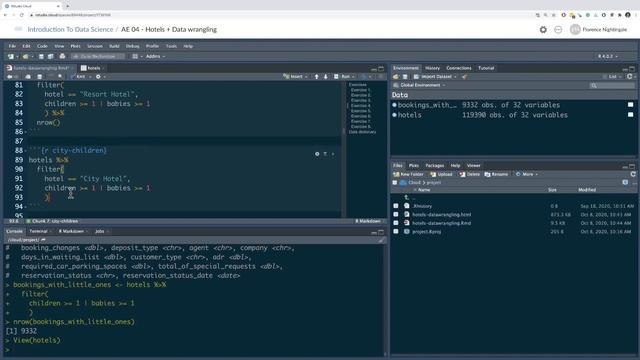Open the Insert chunk dropdown
The width and height of the screenshot is (640, 360).
296,77
